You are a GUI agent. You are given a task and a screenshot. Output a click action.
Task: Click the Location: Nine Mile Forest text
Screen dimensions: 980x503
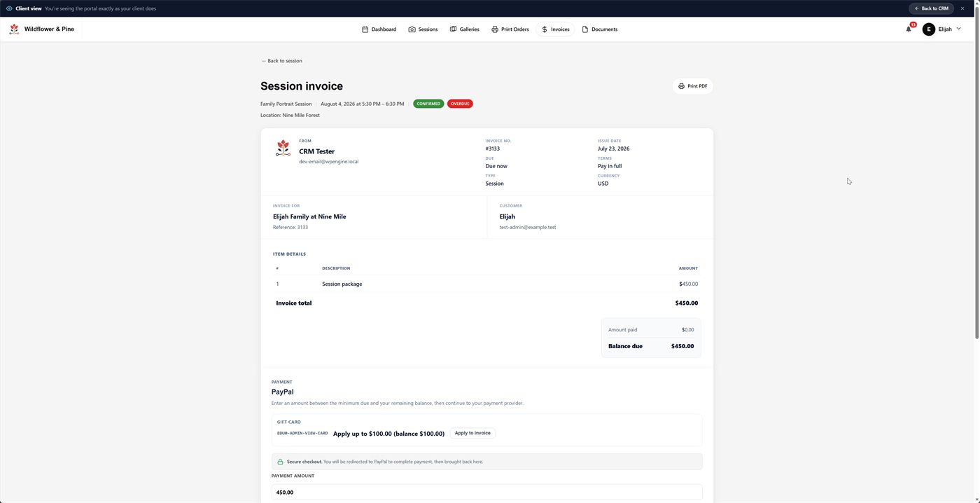coord(290,115)
